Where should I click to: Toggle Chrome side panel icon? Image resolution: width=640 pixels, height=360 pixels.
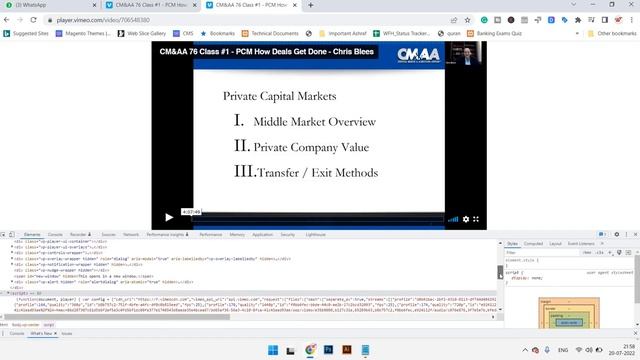tap(605, 20)
